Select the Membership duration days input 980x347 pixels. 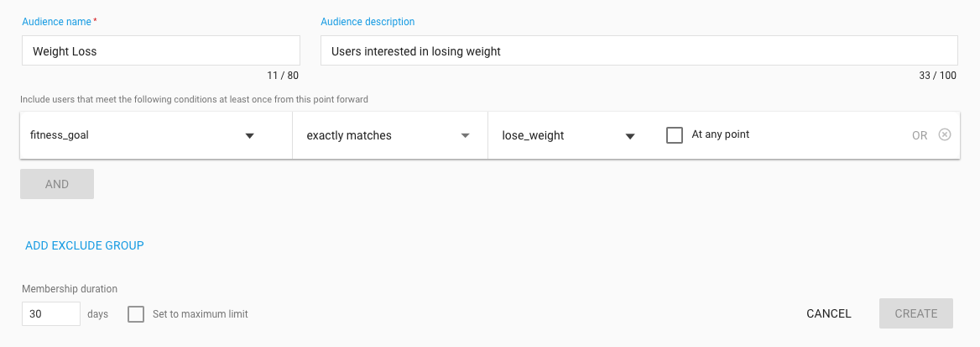click(x=51, y=313)
